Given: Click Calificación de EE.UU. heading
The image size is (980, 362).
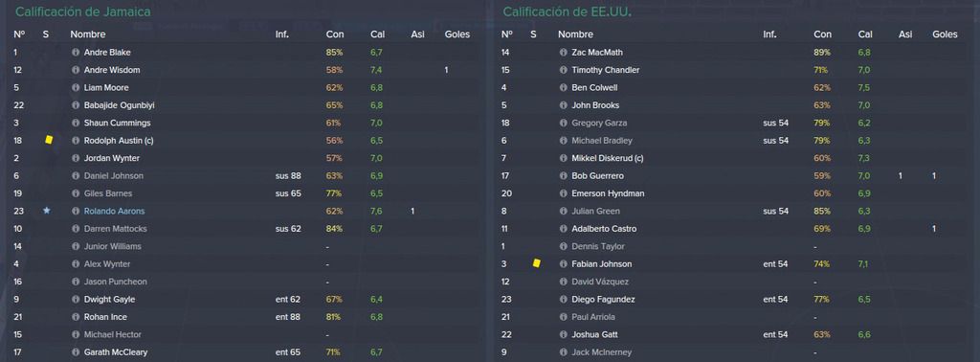Looking at the screenshot, I should coord(567,11).
